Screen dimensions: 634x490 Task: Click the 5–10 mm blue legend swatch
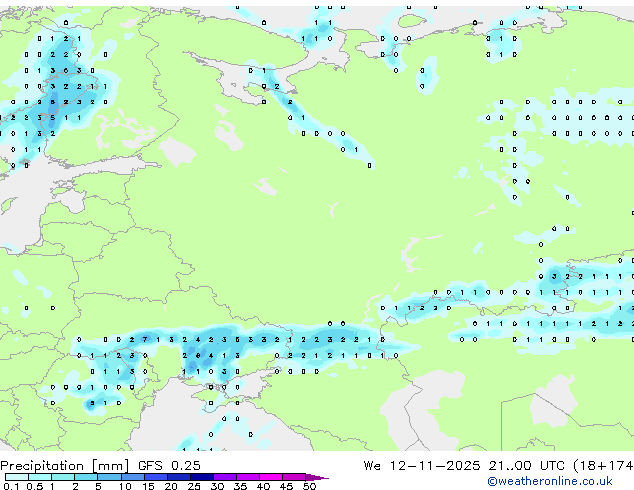point(109,477)
